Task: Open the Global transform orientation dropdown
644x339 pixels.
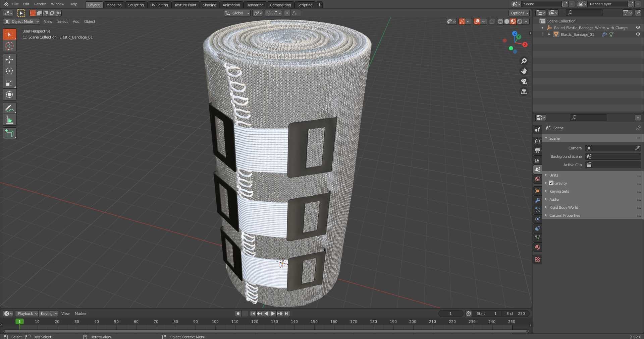Action: coord(237,13)
